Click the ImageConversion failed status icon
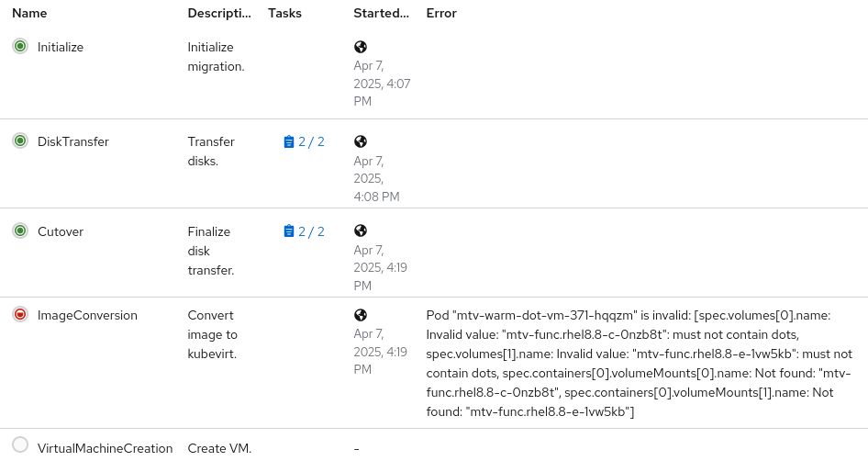The height and width of the screenshot is (461, 868). pos(20,314)
